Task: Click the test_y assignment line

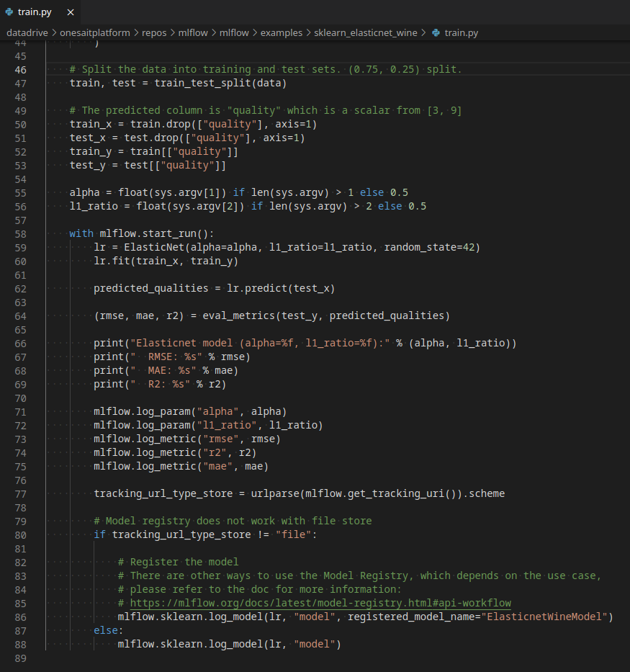Action: coord(148,166)
